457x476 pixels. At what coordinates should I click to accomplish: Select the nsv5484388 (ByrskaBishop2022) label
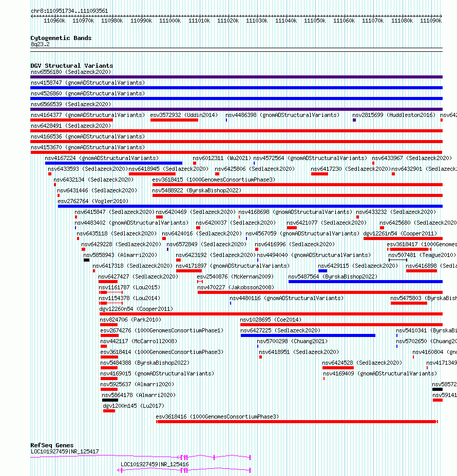coord(145,363)
